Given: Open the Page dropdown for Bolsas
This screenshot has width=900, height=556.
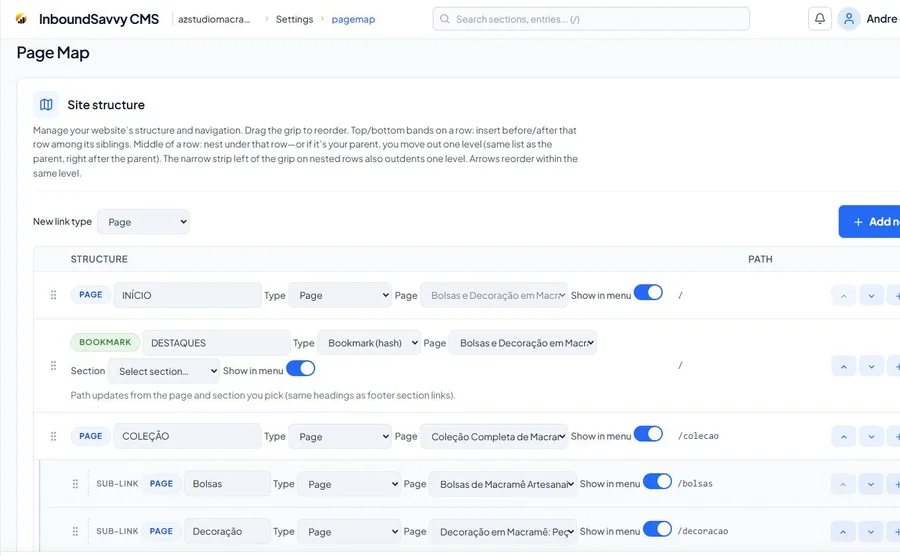Looking at the screenshot, I should 503,484.
